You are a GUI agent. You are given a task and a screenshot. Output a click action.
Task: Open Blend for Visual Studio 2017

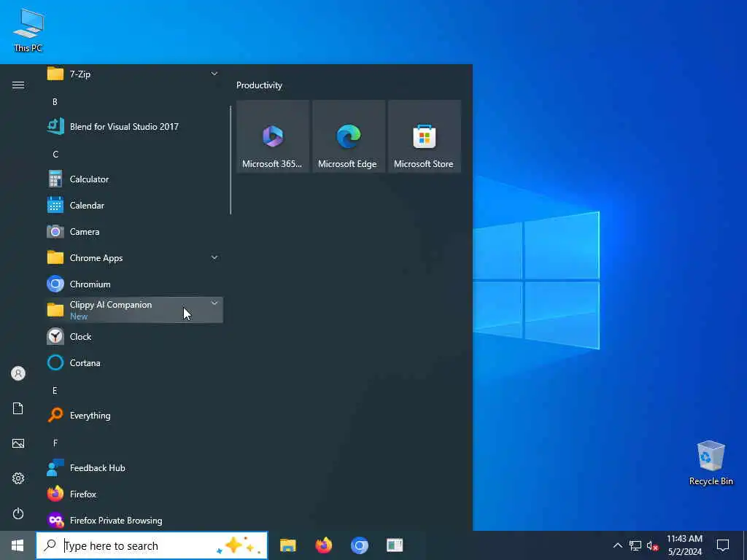[133, 127]
